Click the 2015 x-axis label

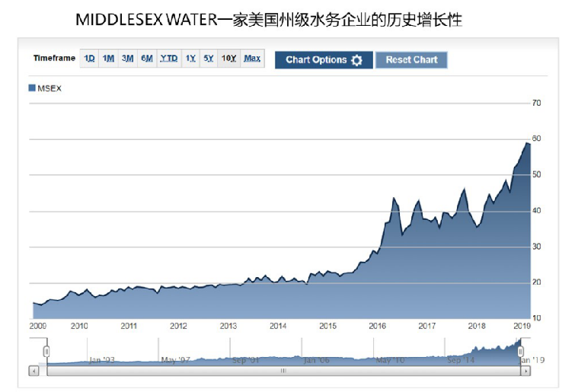(327, 326)
